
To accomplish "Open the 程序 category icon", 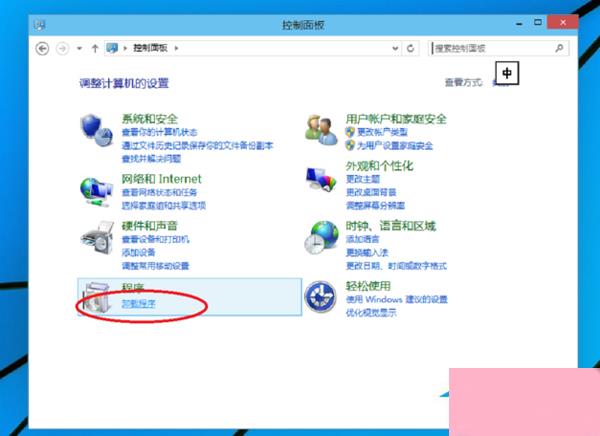I will pyautogui.click(x=98, y=299).
